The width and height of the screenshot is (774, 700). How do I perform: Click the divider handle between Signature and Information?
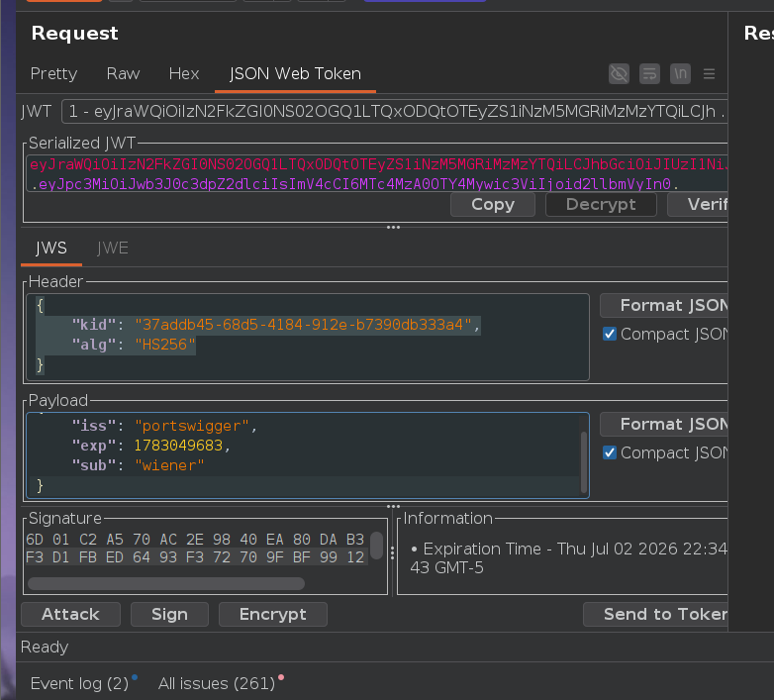(392, 552)
